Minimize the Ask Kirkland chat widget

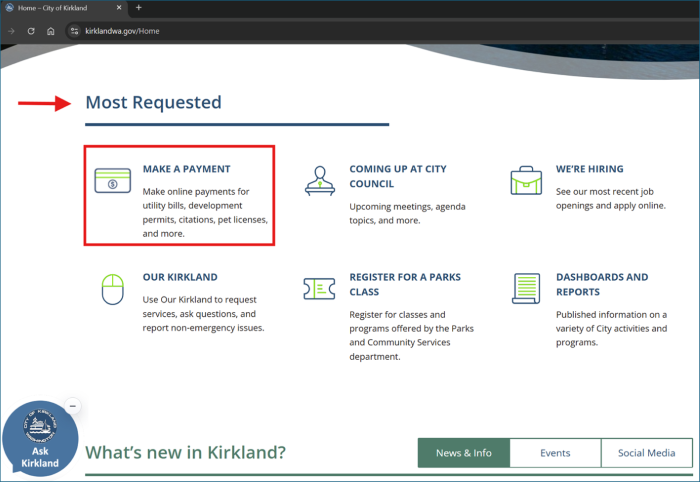coord(73,406)
